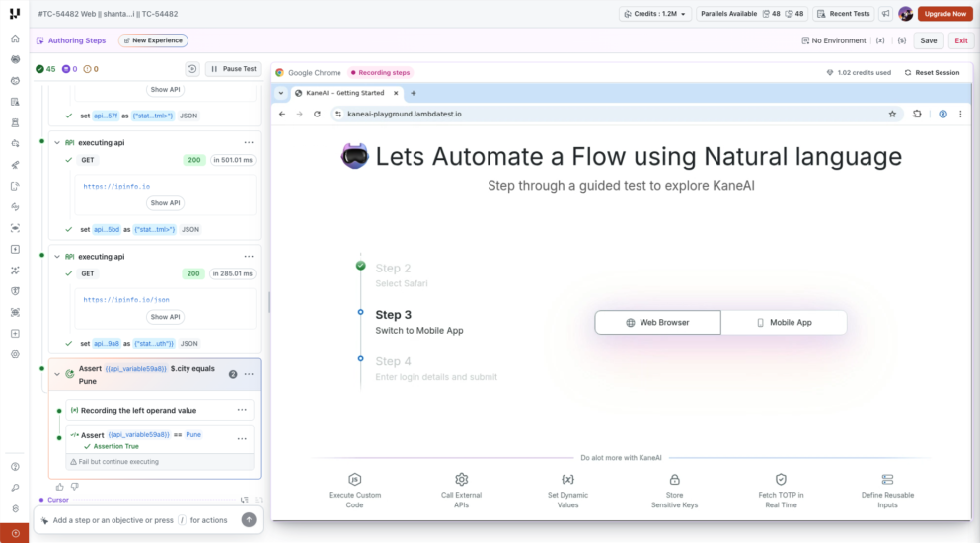Open three-dot menu for Recording the left operand value

[242, 410]
